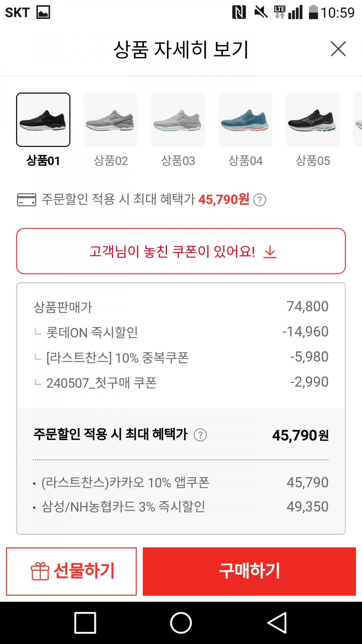Tap the Android back triangle button
This screenshot has height=644, width=362.
pos(277,623)
